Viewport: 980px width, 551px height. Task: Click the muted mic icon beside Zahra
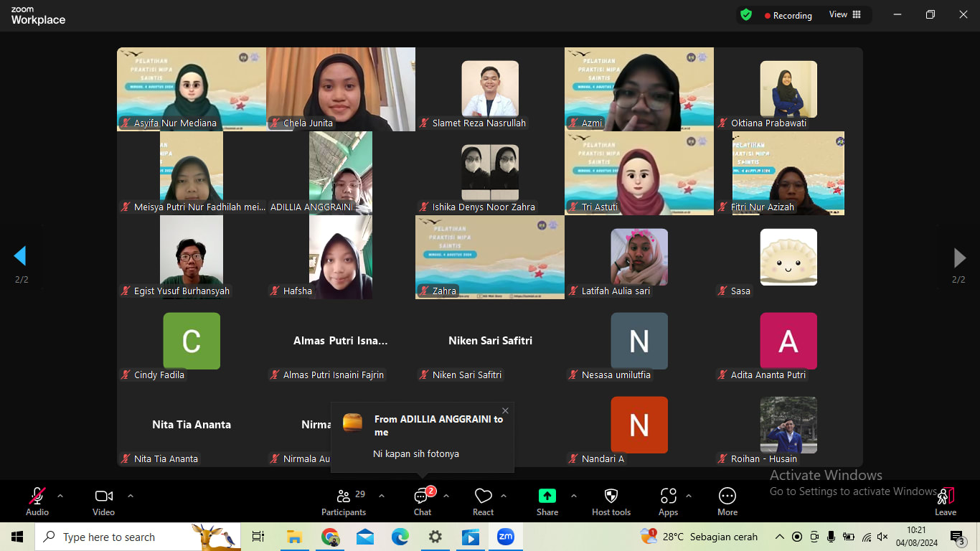click(424, 291)
